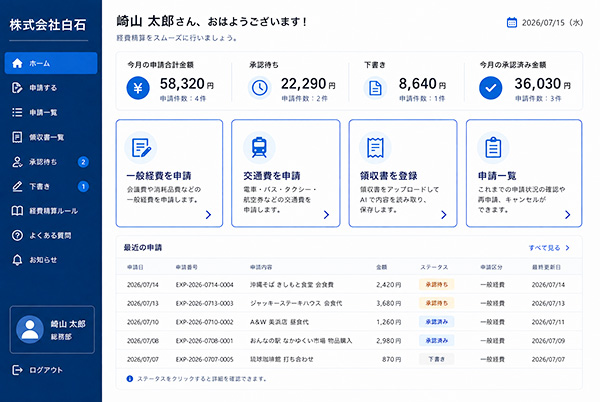Click the receipt icon on 領収書を登録 card
The height and width of the screenshot is (402, 600).
375,148
